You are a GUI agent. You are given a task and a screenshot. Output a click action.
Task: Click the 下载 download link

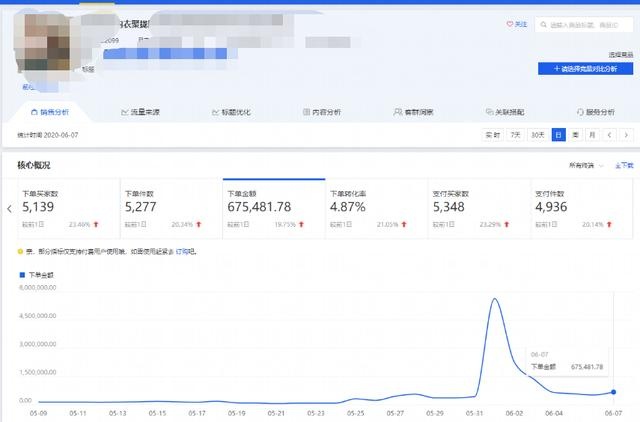click(x=624, y=165)
